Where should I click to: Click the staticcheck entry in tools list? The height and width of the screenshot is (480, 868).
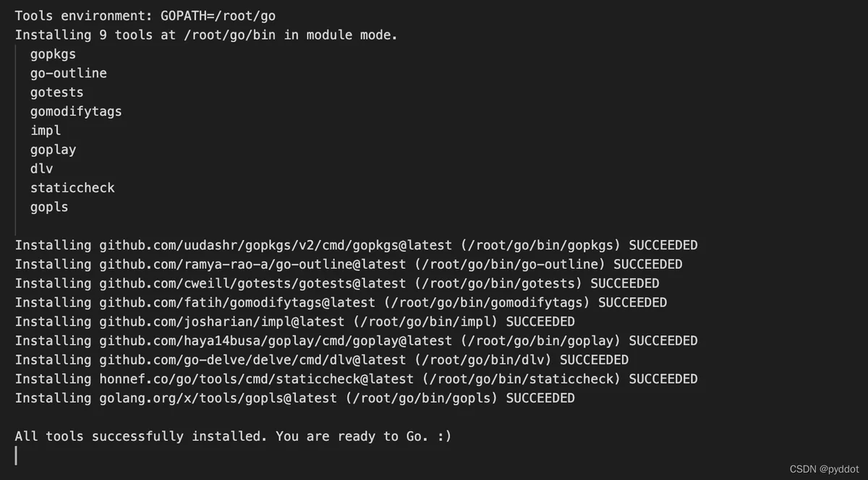(72, 188)
